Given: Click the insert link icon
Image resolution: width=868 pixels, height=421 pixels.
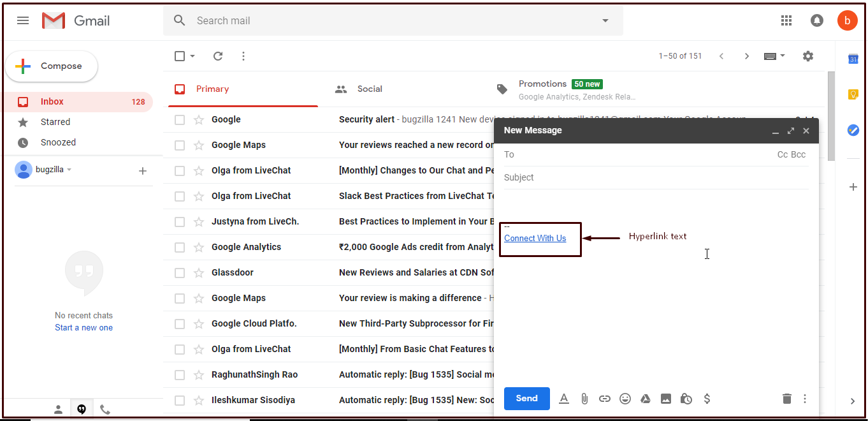Looking at the screenshot, I should (604, 399).
